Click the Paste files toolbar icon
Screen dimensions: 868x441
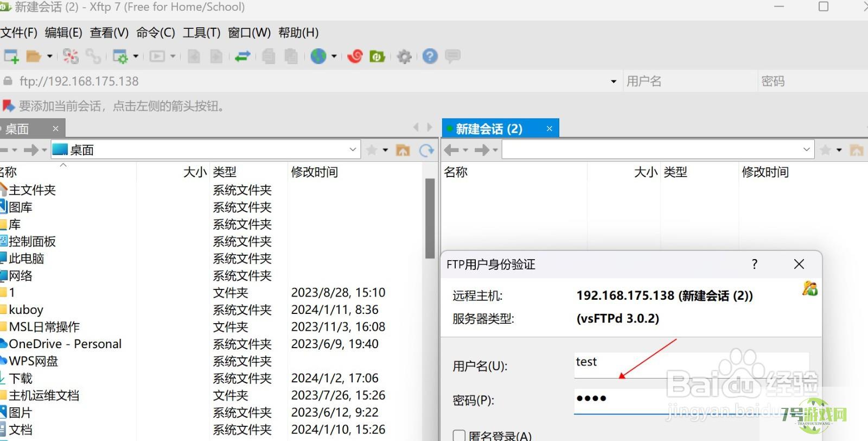point(291,56)
